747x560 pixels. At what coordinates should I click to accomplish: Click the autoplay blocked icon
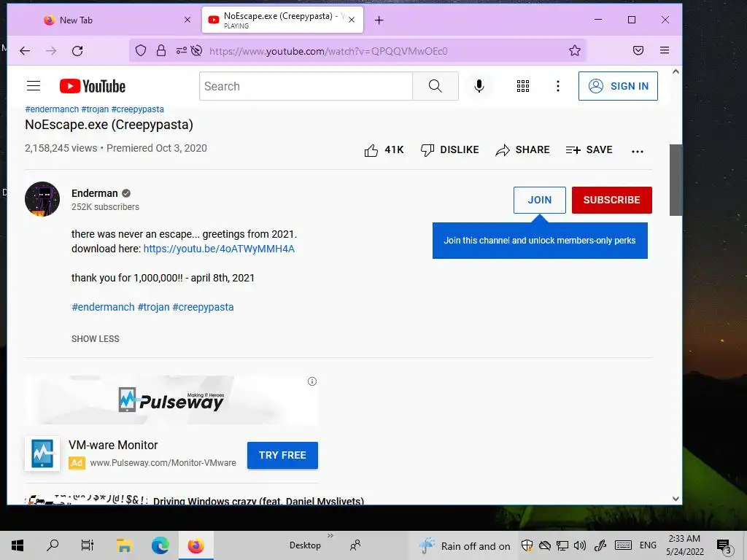point(196,50)
